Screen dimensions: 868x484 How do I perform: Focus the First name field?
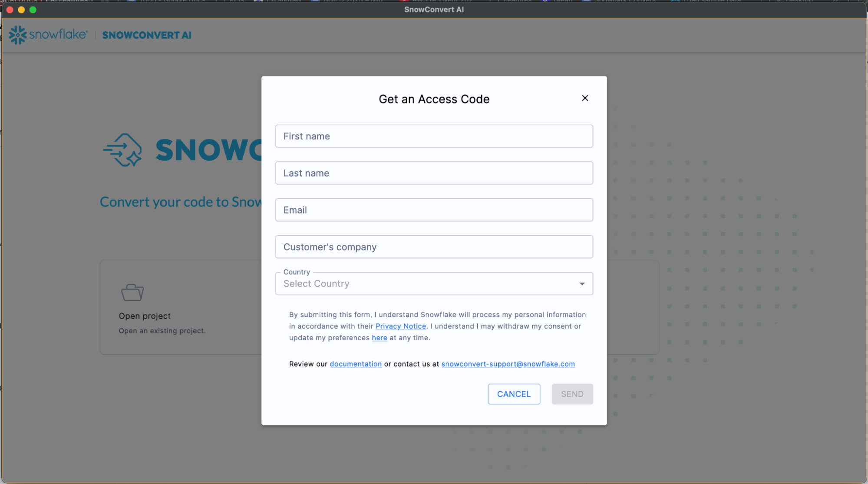point(434,136)
